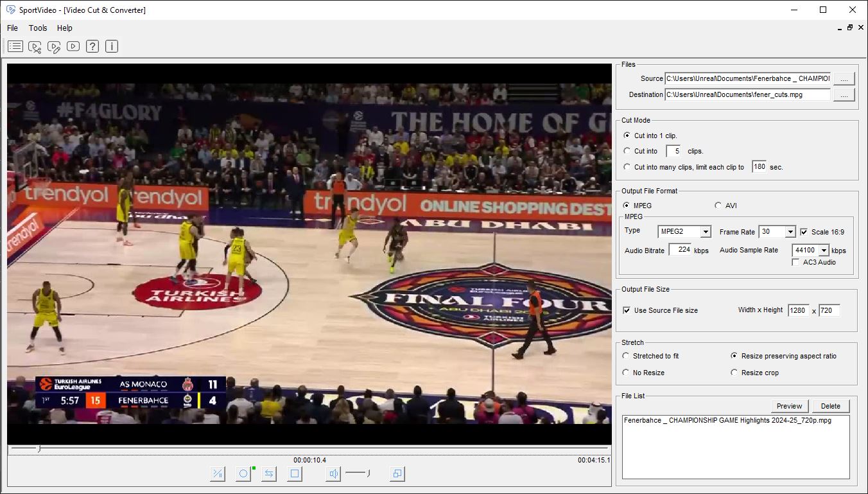The height and width of the screenshot is (494, 868).
Task: Adjust the volume slider
Action: click(x=358, y=473)
